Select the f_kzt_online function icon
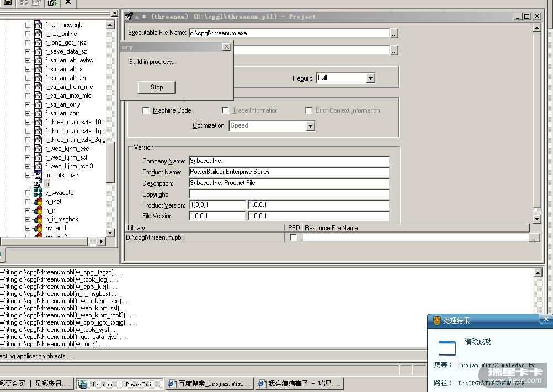The width and height of the screenshot is (553, 392). (38, 34)
